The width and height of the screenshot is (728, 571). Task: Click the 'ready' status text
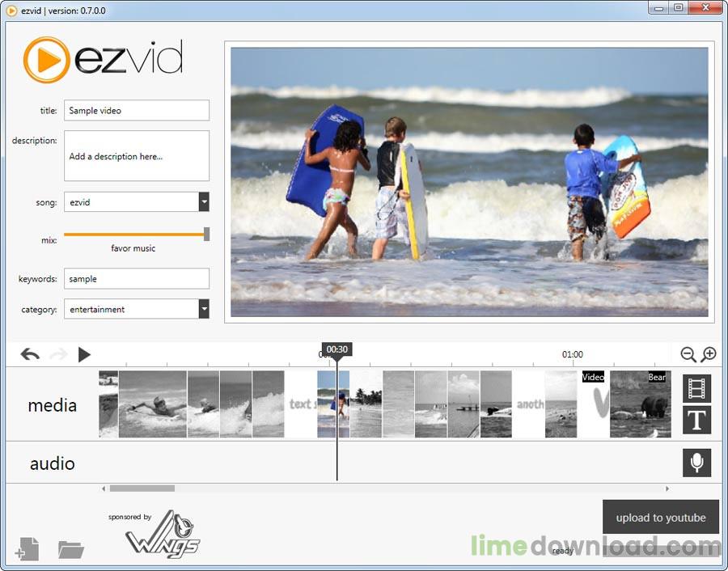click(x=563, y=551)
